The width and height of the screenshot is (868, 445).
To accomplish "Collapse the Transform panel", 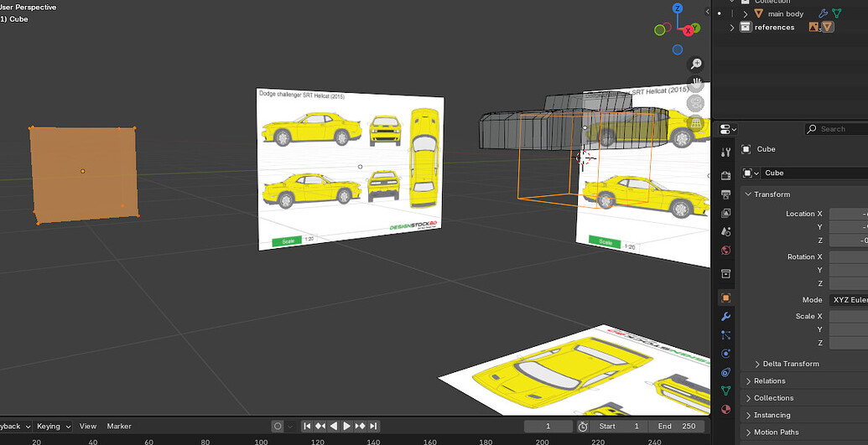I will [x=748, y=194].
